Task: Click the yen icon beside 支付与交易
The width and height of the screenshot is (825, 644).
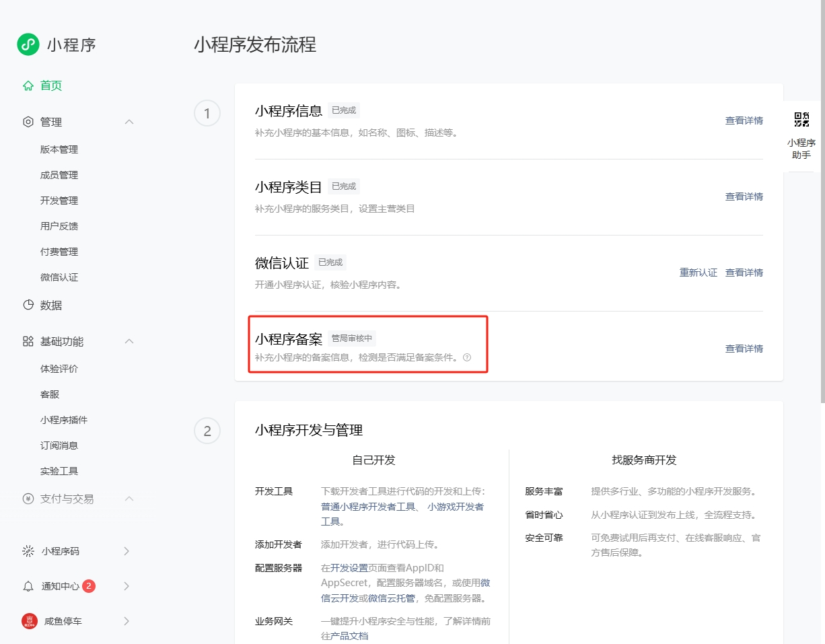Action: point(28,499)
